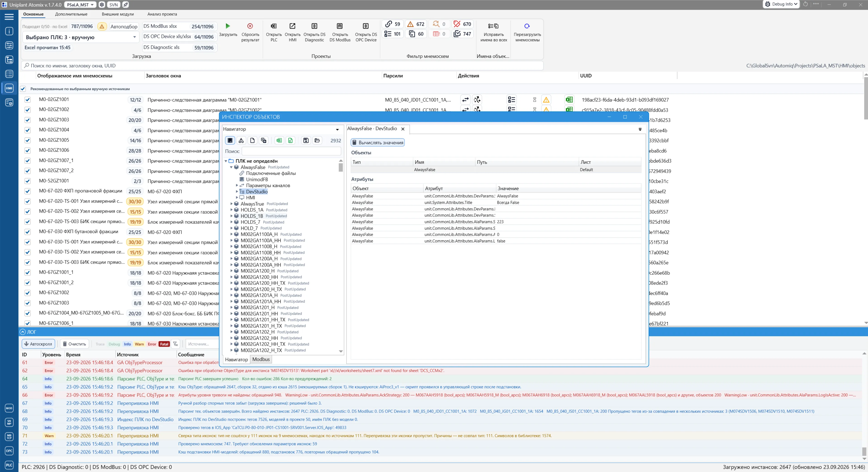Image resolution: width=868 pixels, height=472 pixels.
Task: Click the warning triangle filter showing 672
Action: tap(415, 24)
